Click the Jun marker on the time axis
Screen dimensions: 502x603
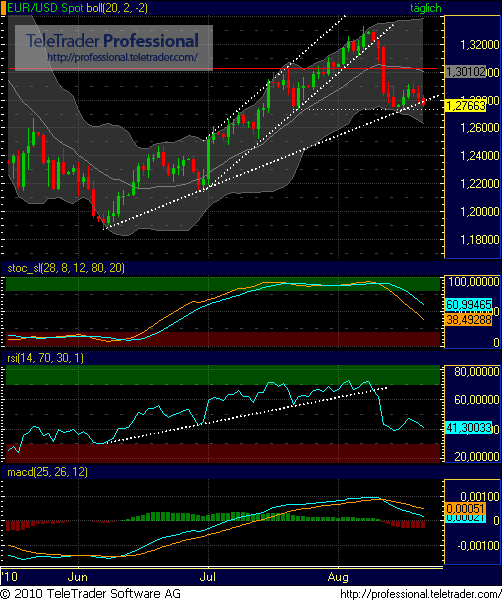tap(77, 577)
